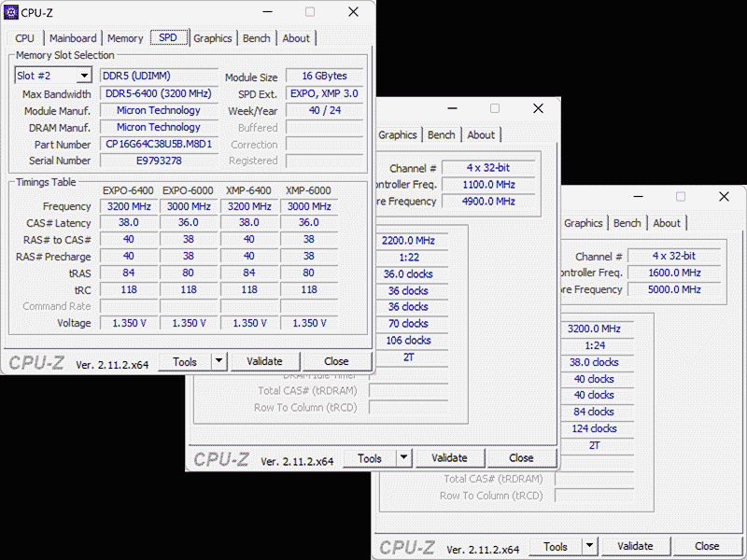Minimize the front CPU-Z SPD window
Screen dimensions: 747x560
point(268,12)
